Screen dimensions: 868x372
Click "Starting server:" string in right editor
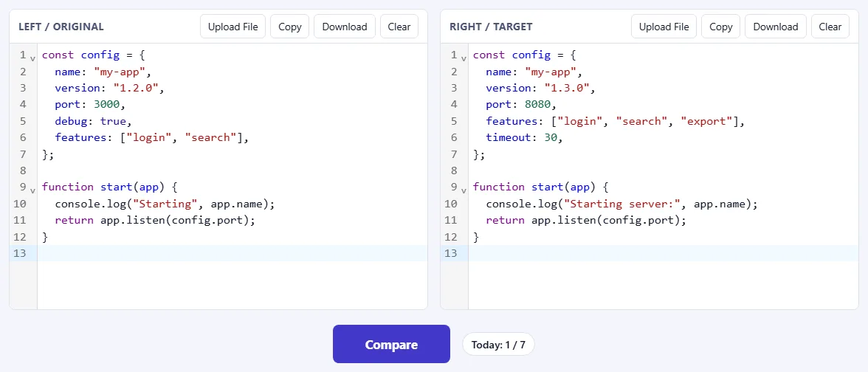(622, 204)
